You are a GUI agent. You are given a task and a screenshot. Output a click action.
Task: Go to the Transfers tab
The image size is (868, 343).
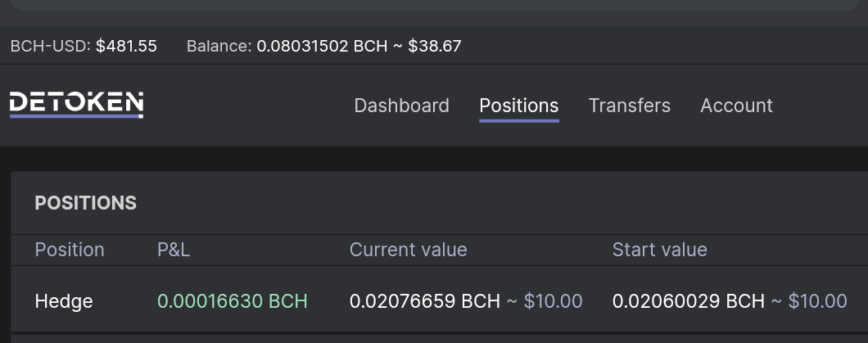(630, 105)
